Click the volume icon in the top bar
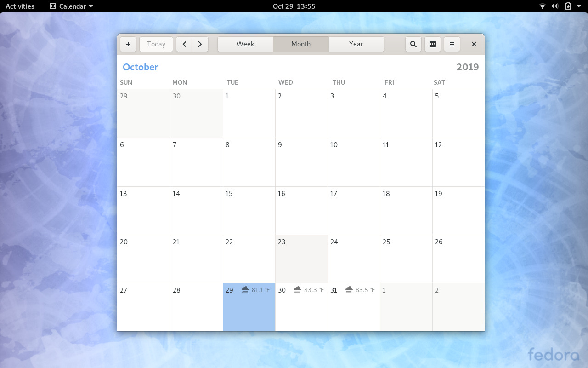This screenshot has width=588, height=368. pos(554,6)
